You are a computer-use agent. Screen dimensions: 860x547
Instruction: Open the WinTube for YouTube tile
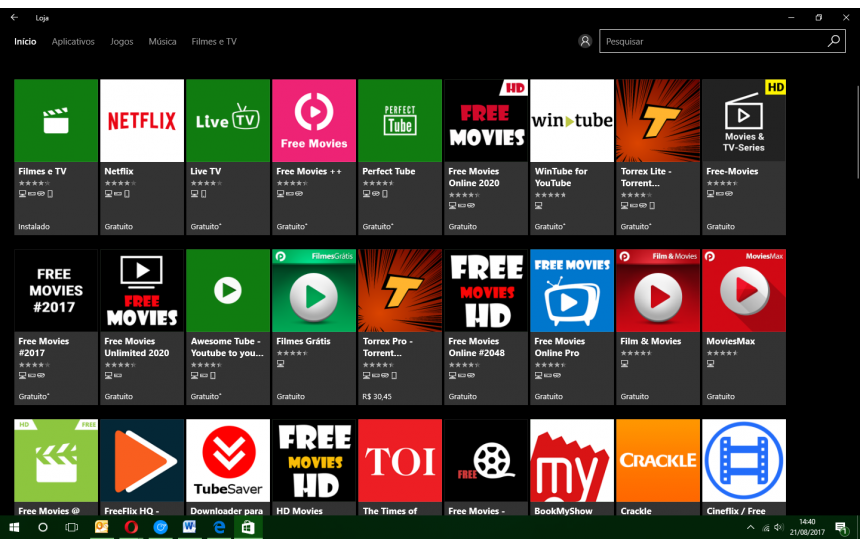(572, 157)
